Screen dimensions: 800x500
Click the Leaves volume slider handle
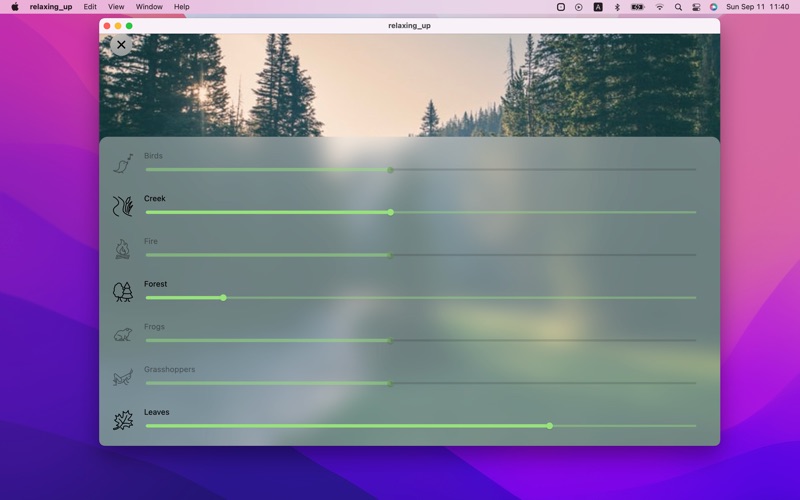tap(550, 426)
